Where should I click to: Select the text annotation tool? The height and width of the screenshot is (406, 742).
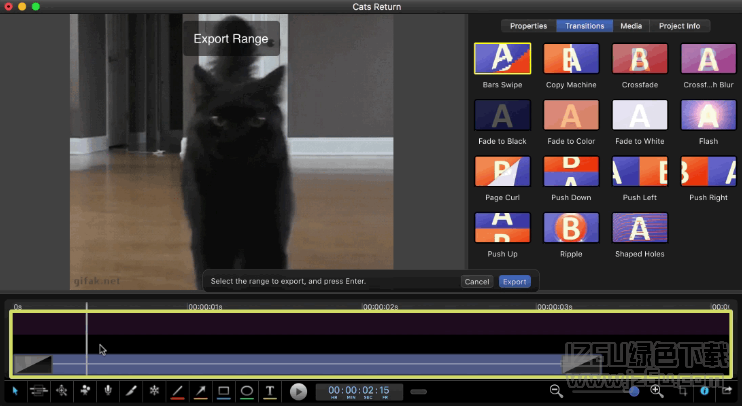pos(270,392)
